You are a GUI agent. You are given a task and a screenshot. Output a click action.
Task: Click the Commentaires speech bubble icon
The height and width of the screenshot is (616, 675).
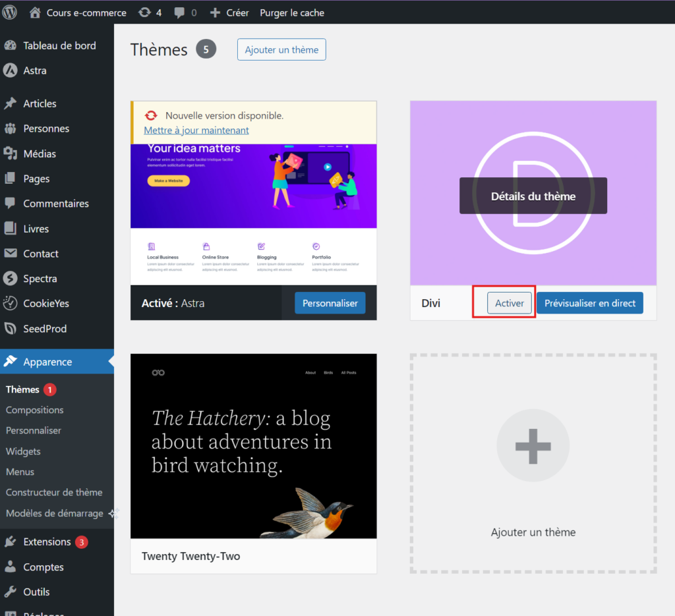pos(11,203)
